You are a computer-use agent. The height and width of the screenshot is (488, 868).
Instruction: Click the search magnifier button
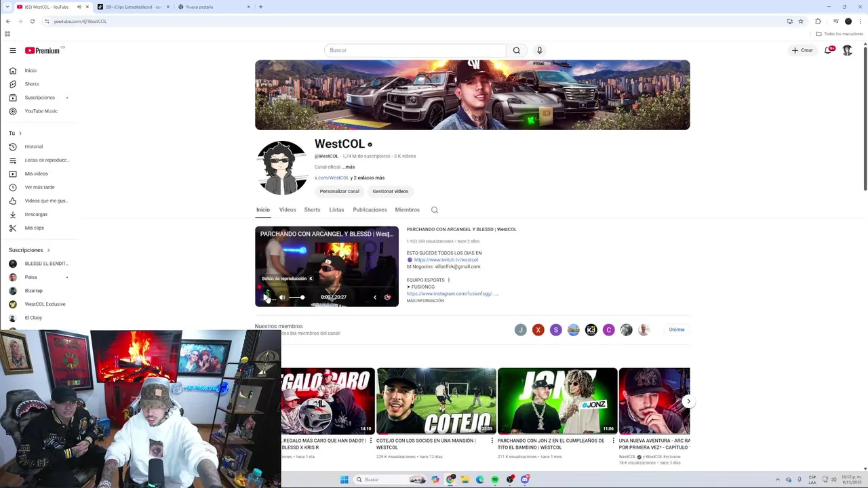click(x=517, y=50)
